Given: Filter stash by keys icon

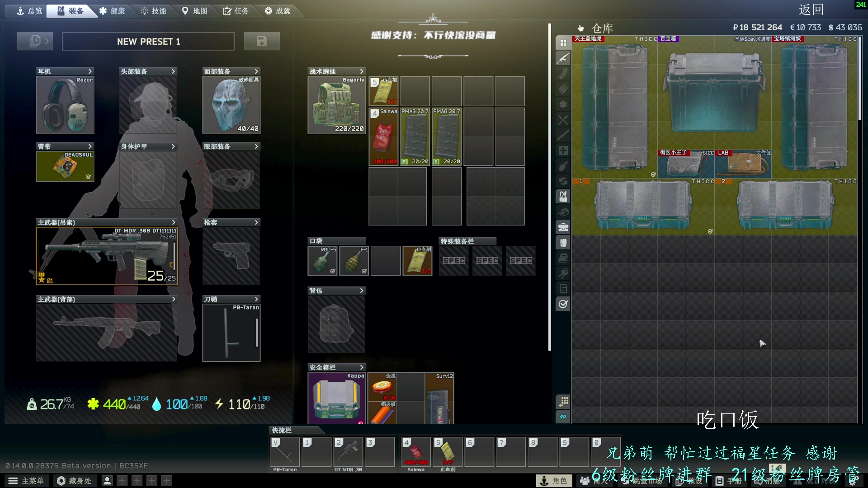Looking at the screenshot, I should (563, 273).
